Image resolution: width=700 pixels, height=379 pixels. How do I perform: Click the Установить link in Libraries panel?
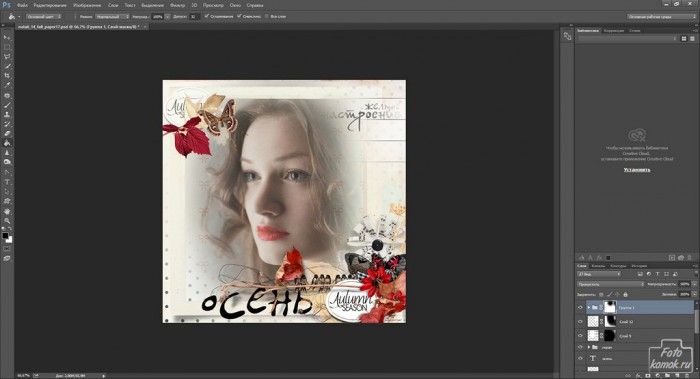(x=637, y=170)
